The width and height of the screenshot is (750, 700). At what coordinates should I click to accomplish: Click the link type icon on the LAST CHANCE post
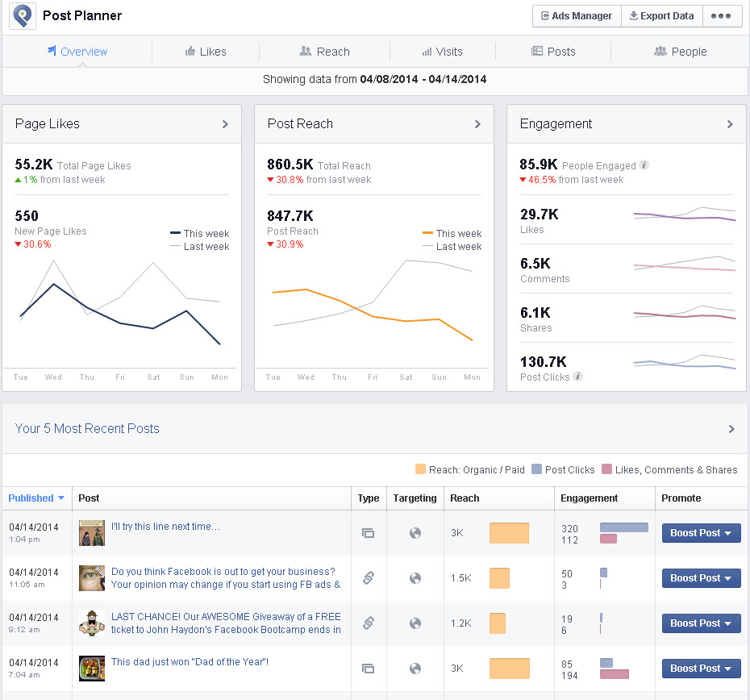(x=369, y=623)
